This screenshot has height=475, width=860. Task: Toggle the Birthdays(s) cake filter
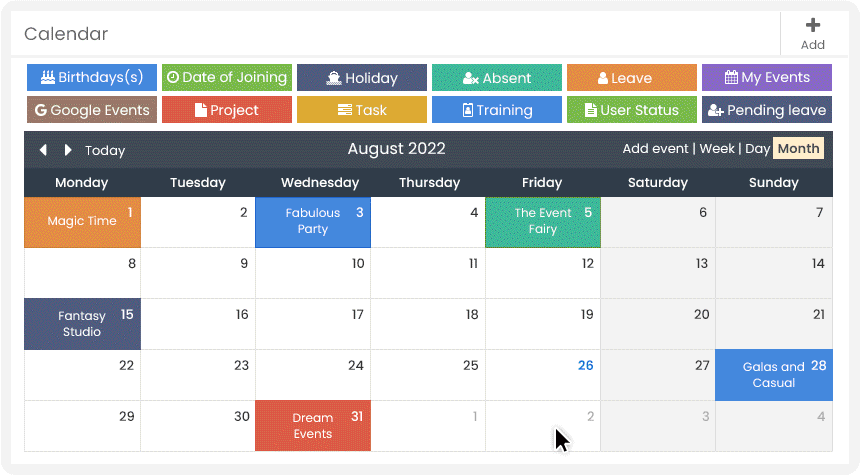click(92, 77)
